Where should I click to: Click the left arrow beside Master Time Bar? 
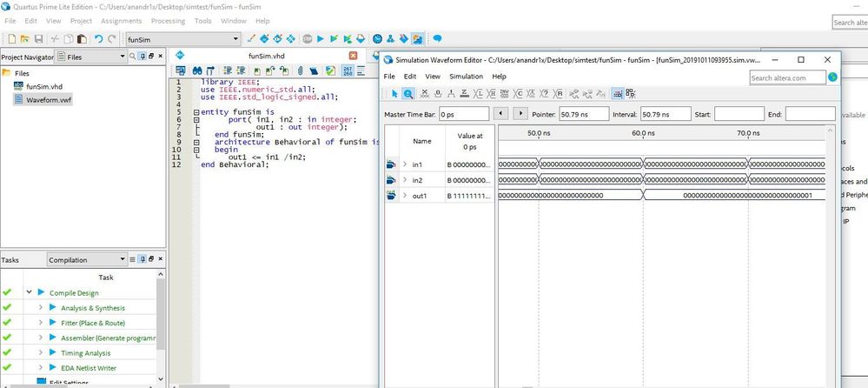501,113
